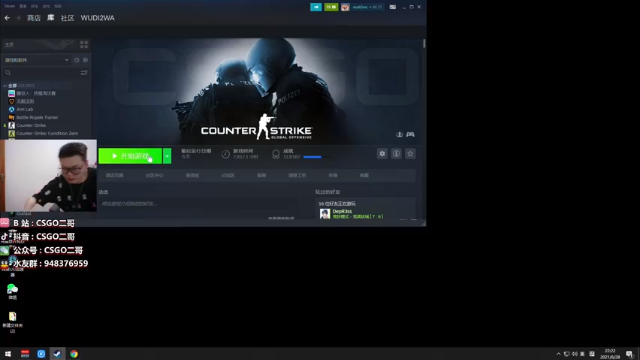Click the Counter-Strike Global Offensive banner
Viewport: 640px width, 360px height.
click(x=257, y=91)
